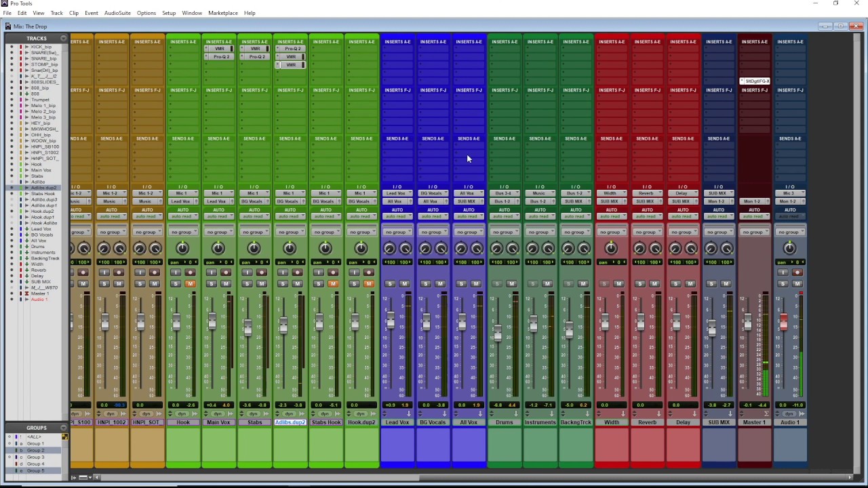Solo the Main Vox track
The width and height of the screenshot is (868, 488).
211,284
